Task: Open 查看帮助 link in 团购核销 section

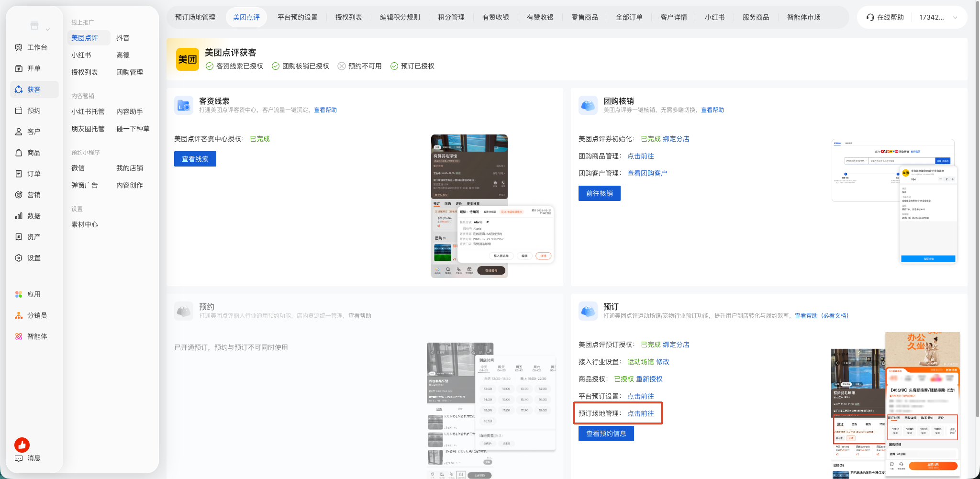Action: [x=713, y=110]
